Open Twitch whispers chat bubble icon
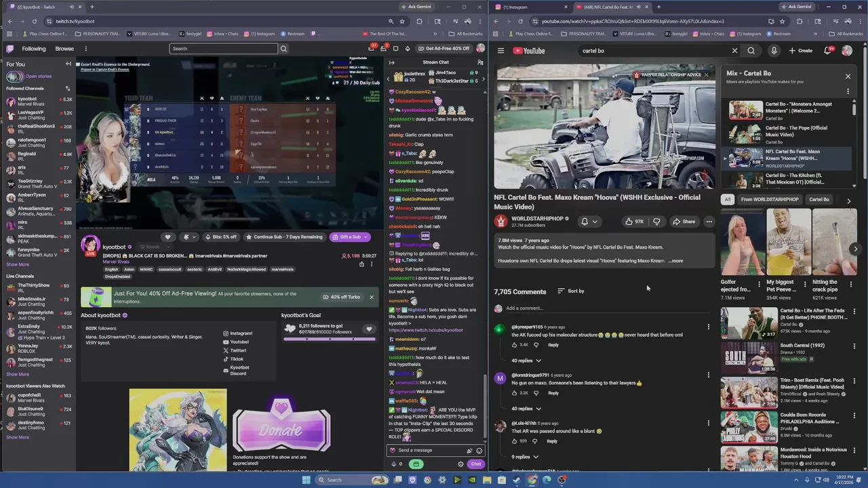868x488 pixels. pos(395,49)
